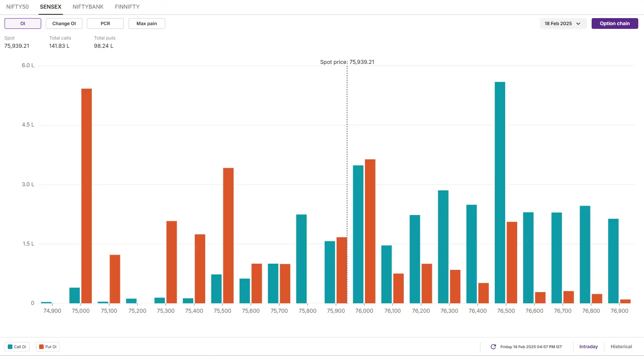Click the 6.0 L y-axis label

(28, 66)
